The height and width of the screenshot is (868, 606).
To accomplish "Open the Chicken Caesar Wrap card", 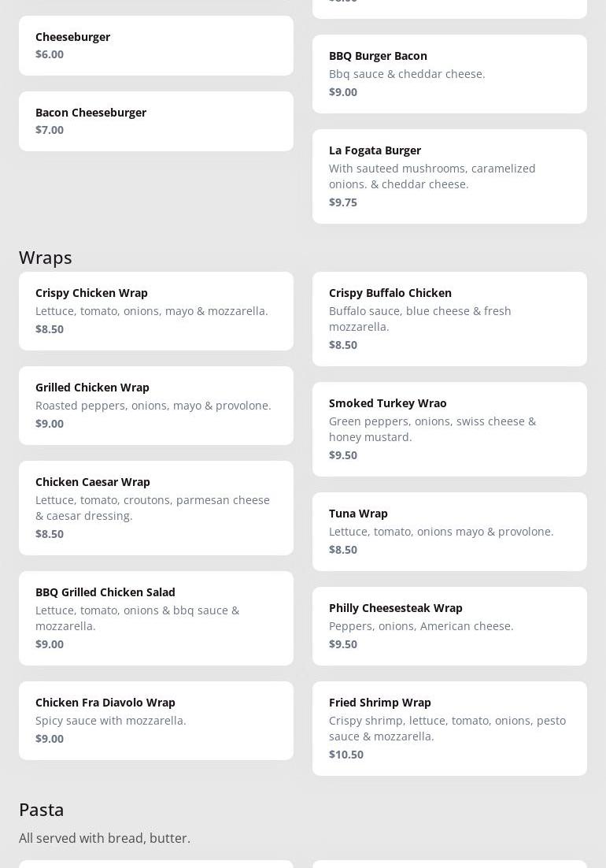I will tap(156, 508).
